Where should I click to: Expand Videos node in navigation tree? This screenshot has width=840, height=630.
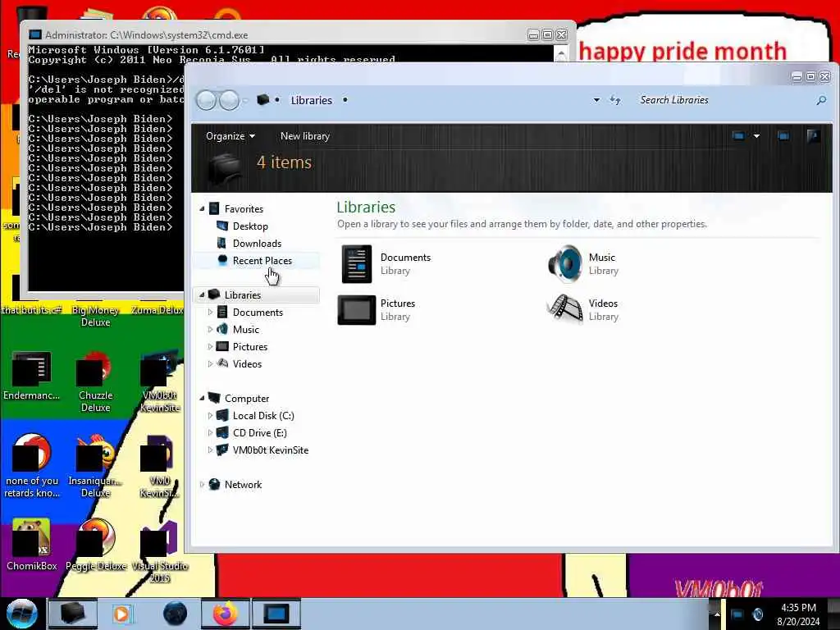coord(210,363)
